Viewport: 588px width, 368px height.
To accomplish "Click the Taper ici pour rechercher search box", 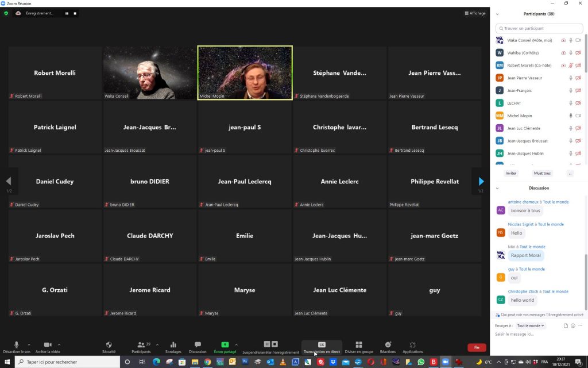I will (x=67, y=362).
